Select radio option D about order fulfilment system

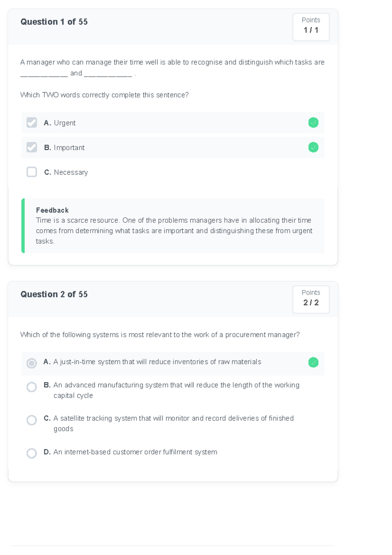point(31,453)
